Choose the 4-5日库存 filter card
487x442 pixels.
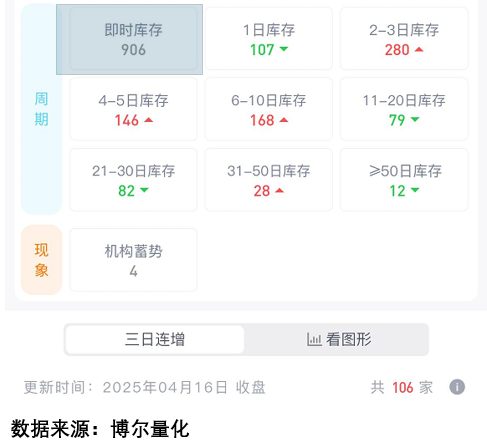coord(133,109)
